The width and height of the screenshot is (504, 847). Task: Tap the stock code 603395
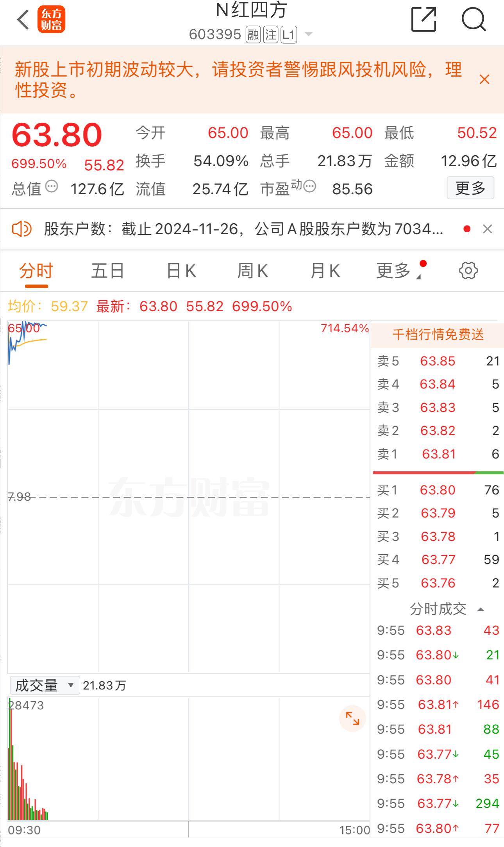215,35
